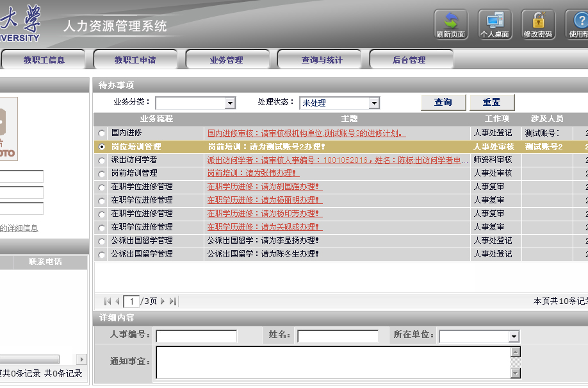588x388 pixels.
Task: Open the 业务管理 menu tab
Action: click(226, 60)
